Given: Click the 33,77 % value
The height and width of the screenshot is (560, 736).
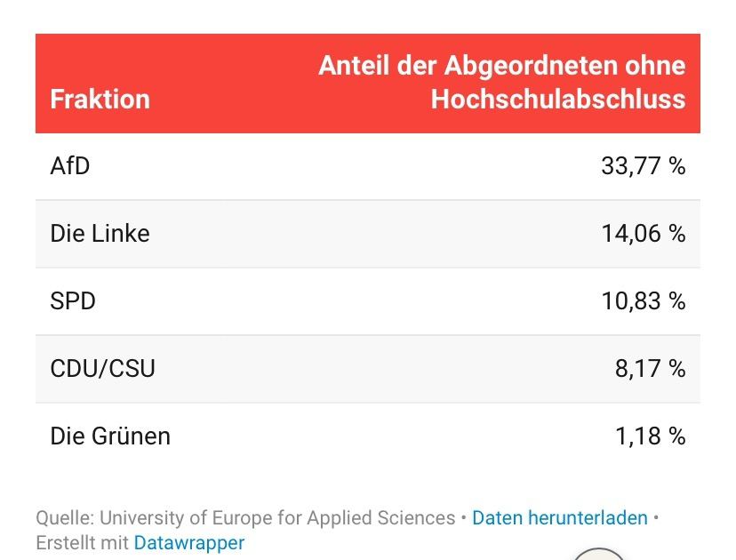Looking at the screenshot, I should (643, 166).
